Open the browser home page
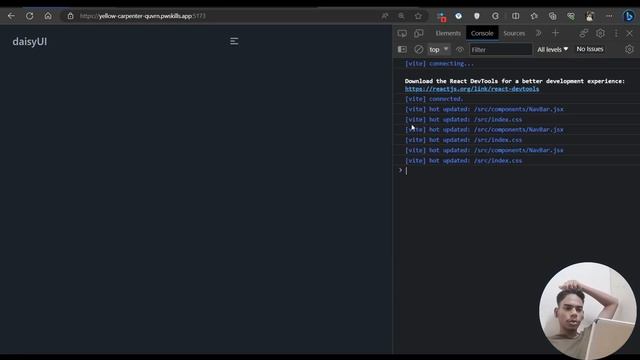640x360 pixels. point(48,16)
